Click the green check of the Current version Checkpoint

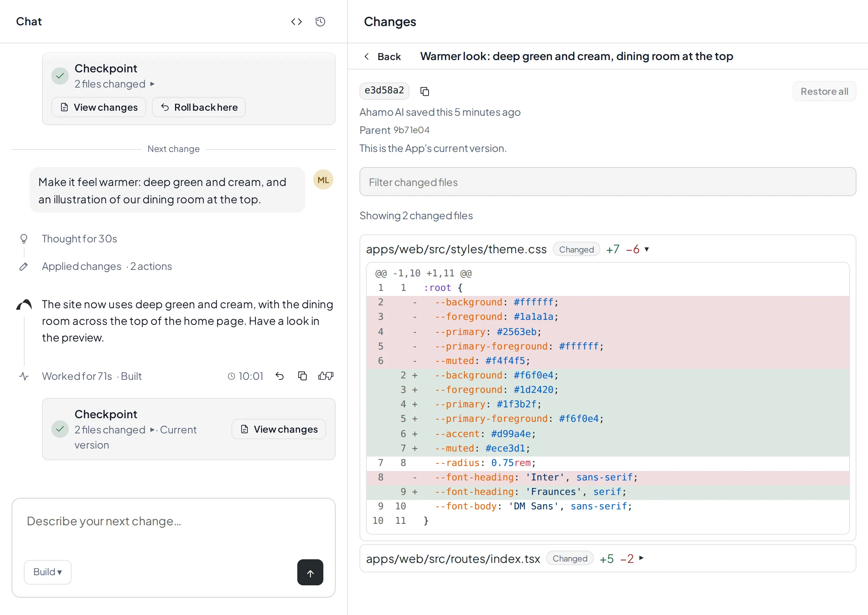tap(60, 429)
